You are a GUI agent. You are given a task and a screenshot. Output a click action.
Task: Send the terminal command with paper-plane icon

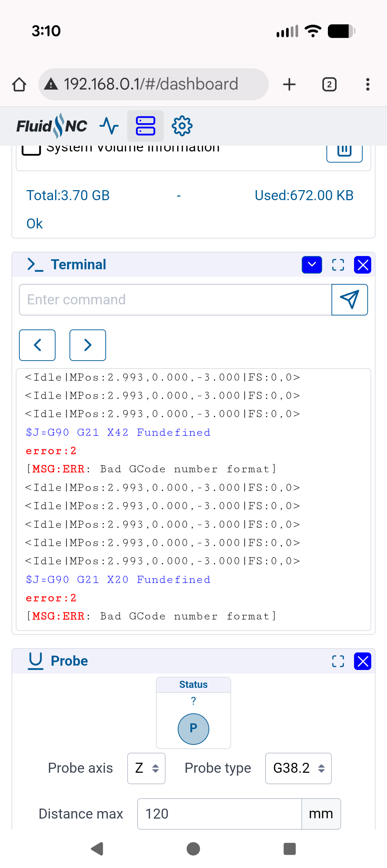pyautogui.click(x=349, y=300)
